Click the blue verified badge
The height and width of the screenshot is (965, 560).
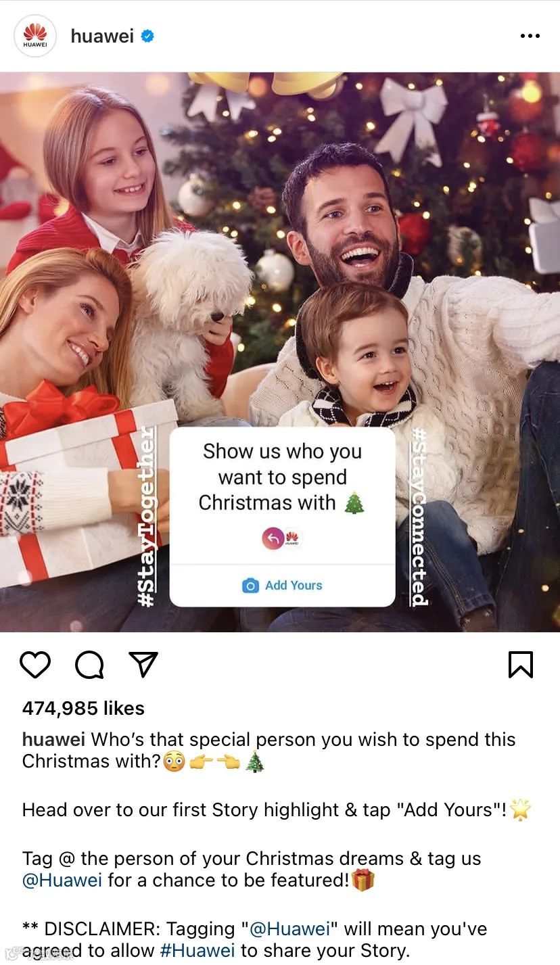tap(148, 37)
